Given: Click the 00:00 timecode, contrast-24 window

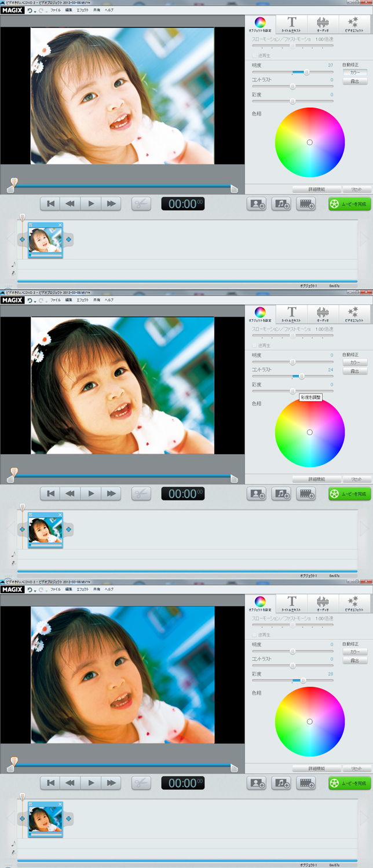Looking at the screenshot, I should tap(183, 494).
